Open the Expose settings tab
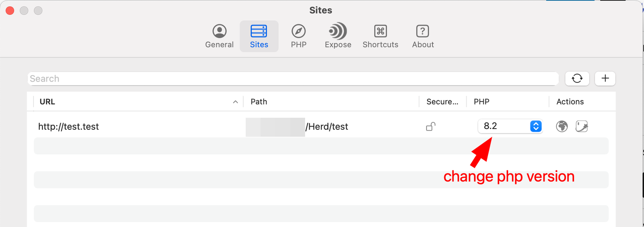The width and height of the screenshot is (644, 227). click(x=338, y=36)
